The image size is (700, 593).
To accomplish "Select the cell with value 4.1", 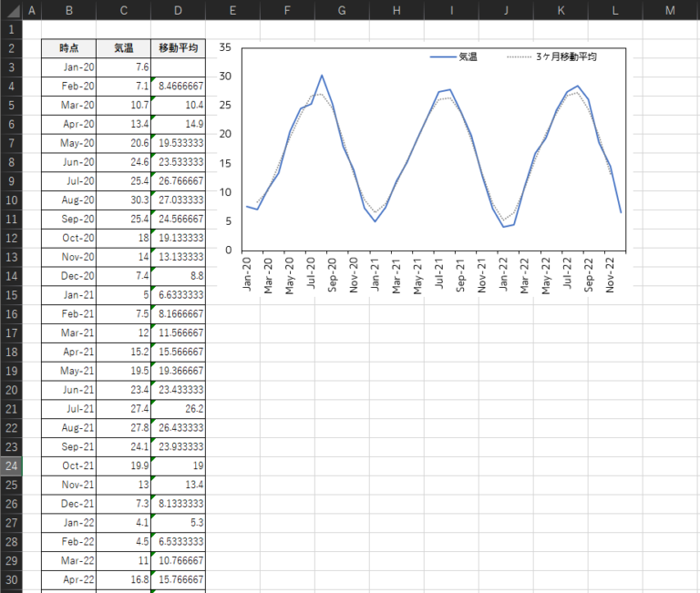I will click(x=123, y=521).
